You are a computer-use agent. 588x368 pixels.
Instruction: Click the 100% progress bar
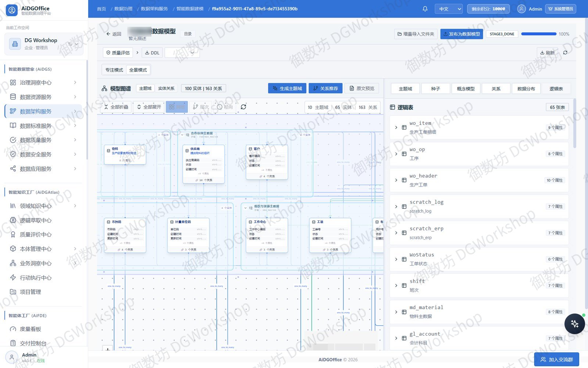pyautogui.click(x=539, y=34)
